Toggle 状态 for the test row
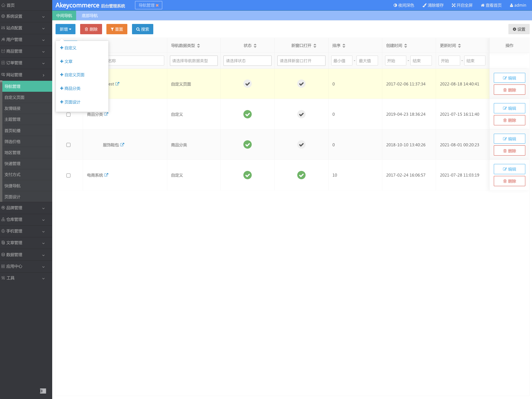532x399 pixels. point(247,84)
